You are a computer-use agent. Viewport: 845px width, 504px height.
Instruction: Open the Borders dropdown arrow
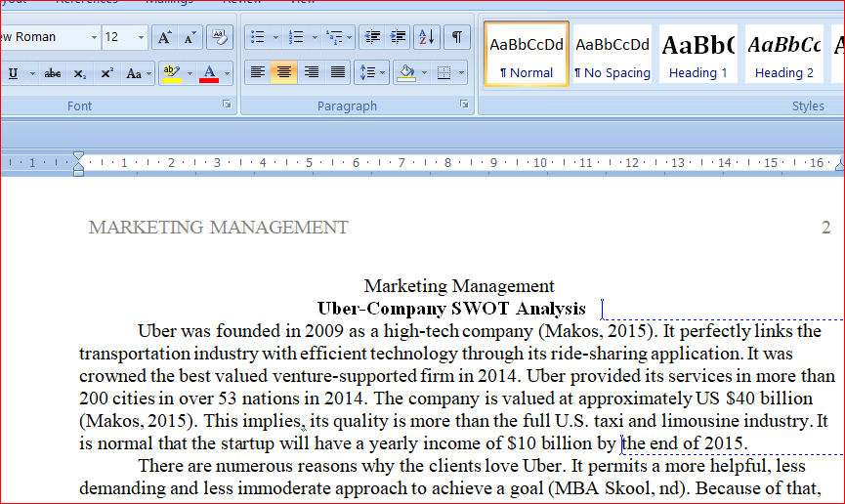point(461,72)
